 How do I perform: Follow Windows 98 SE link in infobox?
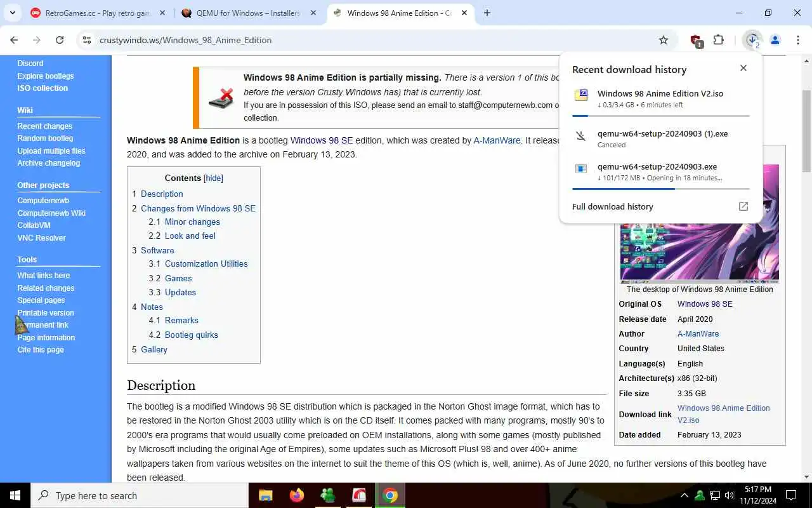coord(705,304)
